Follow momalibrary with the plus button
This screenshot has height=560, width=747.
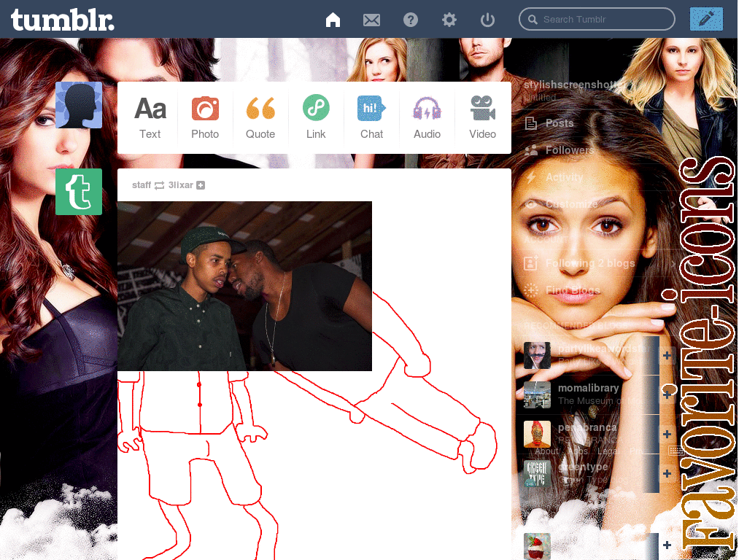coord(667,394)
